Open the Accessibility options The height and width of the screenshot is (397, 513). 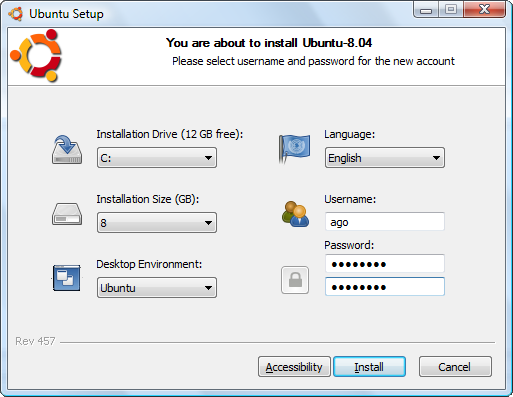coord(294,367)
